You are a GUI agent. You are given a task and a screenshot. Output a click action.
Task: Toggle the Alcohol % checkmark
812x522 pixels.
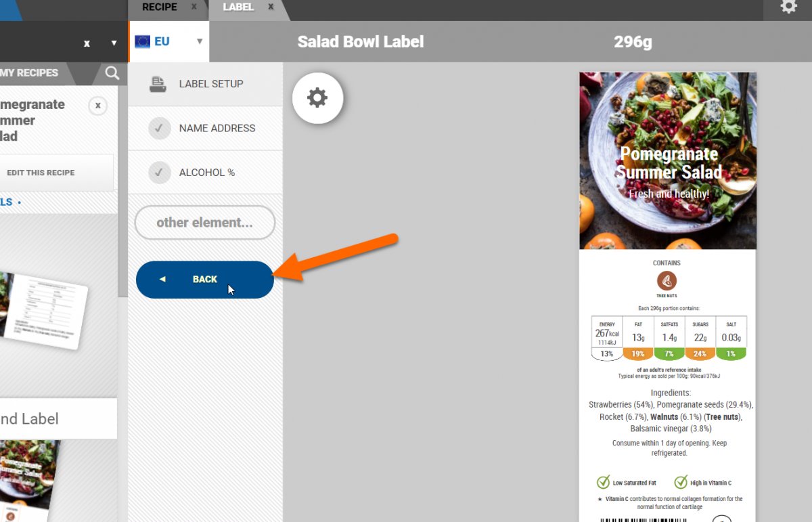pyautogui.click(x=159, y=172)
